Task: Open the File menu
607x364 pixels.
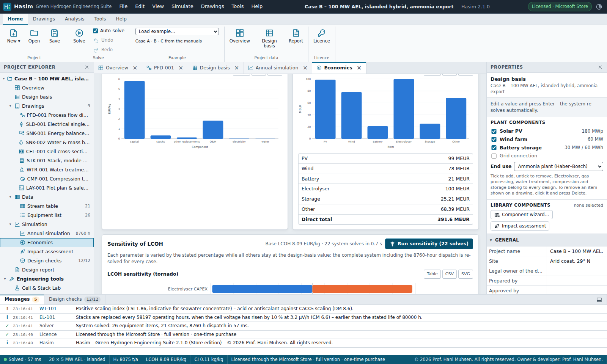Action: click(x=123, y=6)
